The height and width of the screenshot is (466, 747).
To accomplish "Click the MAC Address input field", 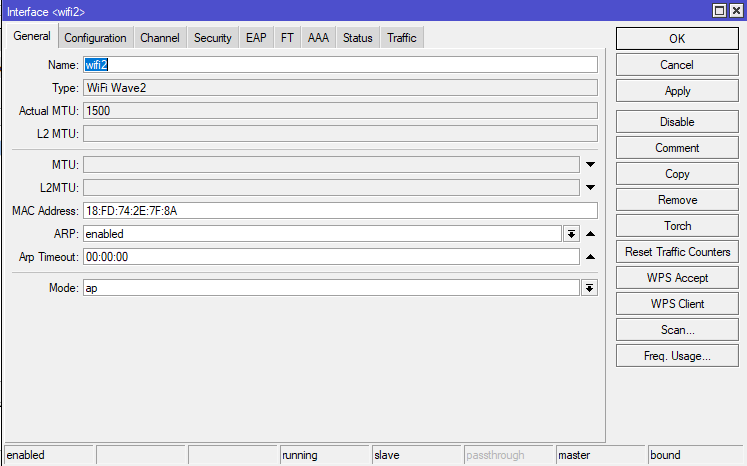I will [340, 210].
